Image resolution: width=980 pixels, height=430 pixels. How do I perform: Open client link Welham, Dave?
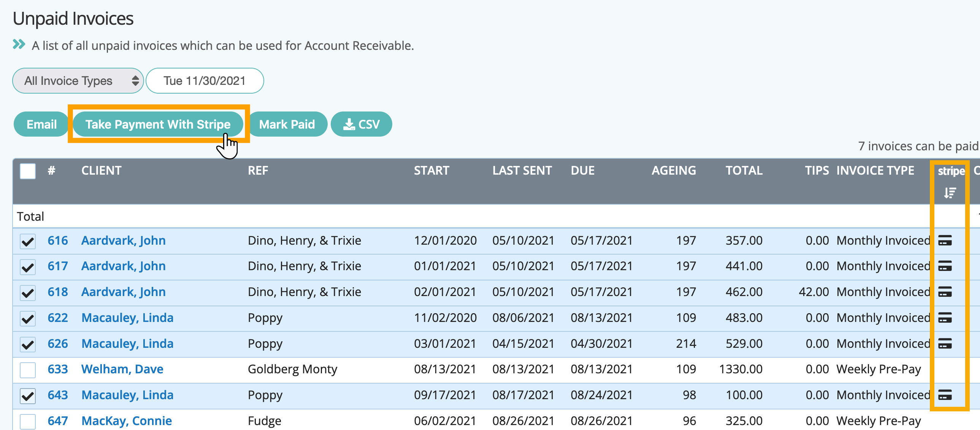(x=122, y=369)
